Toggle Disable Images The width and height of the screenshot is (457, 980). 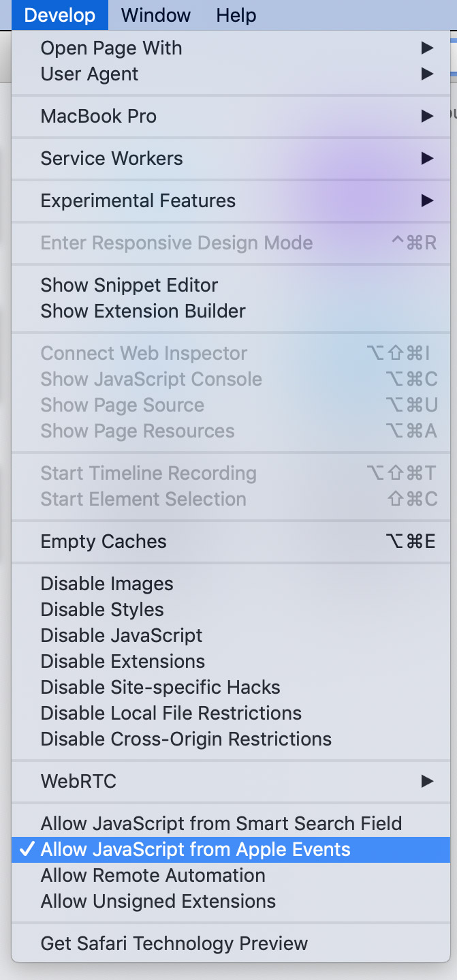pos(107,583)
